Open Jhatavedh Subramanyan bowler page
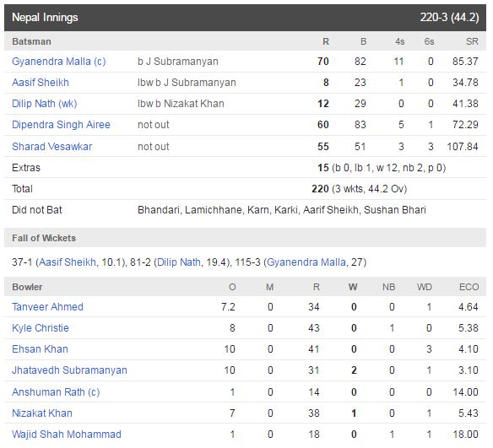This screenshot has width=493, height=448. coord(69,370)
